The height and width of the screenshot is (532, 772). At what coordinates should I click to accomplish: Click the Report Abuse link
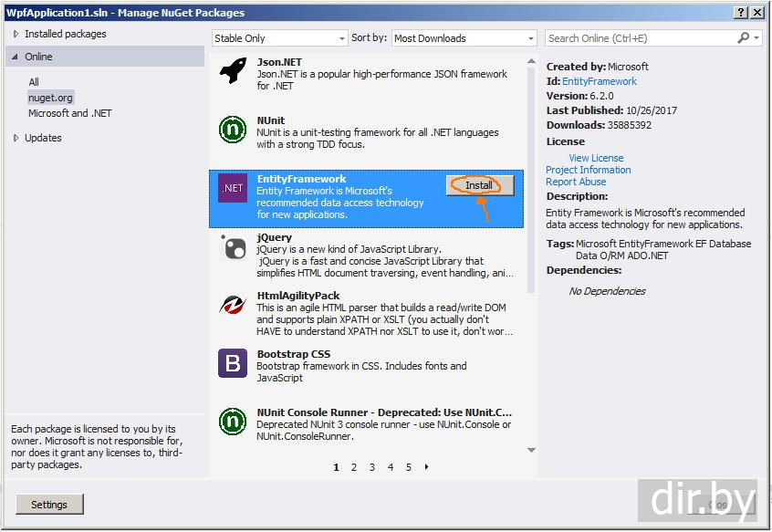click(x=576, y=182)
